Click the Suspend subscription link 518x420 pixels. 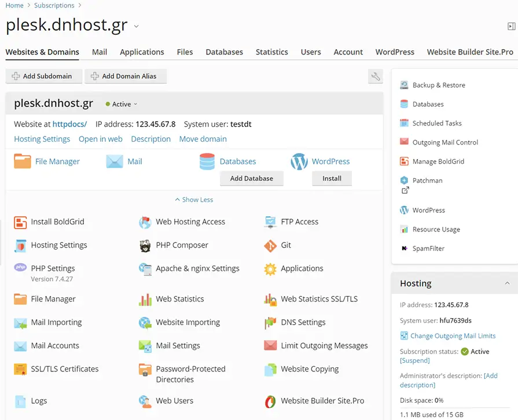pos(415,360)
